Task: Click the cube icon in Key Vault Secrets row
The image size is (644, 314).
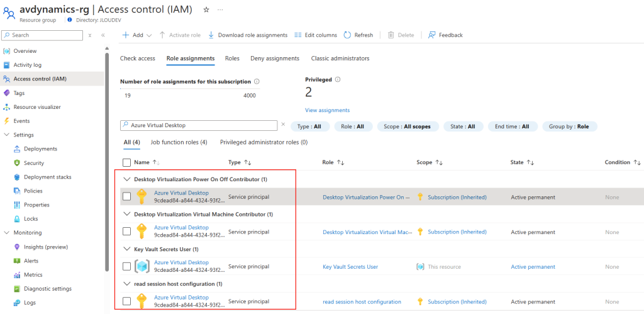Action: pos(142,266)
